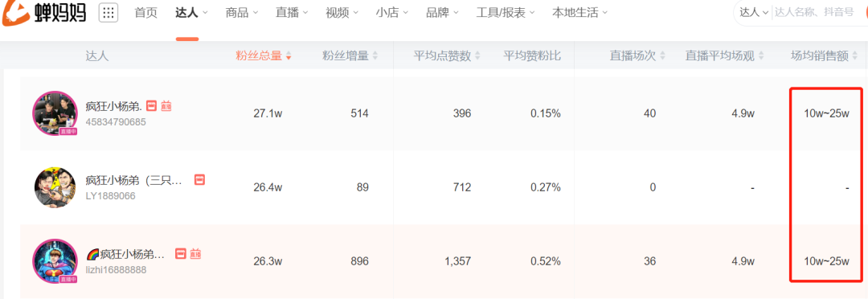
Task: Select Douyin ID 45834790685
Action: pos(116,122)
